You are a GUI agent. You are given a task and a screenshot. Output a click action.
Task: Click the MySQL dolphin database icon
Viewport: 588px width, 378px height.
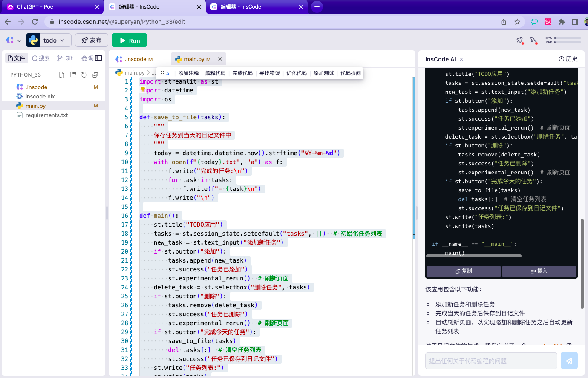[x=533, y=40]
